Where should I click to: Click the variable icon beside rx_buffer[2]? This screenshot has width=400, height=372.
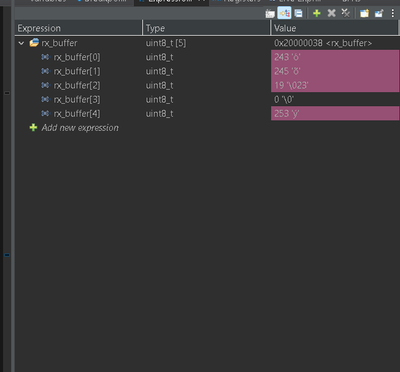46,85
